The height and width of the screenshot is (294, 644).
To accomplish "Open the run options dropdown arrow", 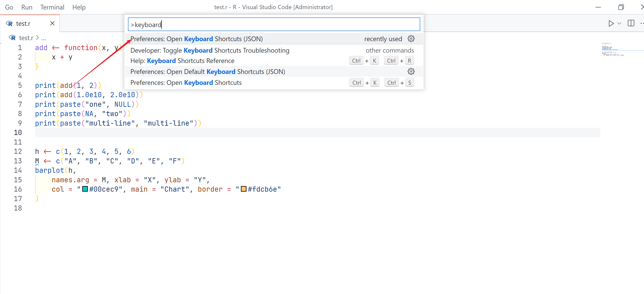I will (x=619, y=23).
